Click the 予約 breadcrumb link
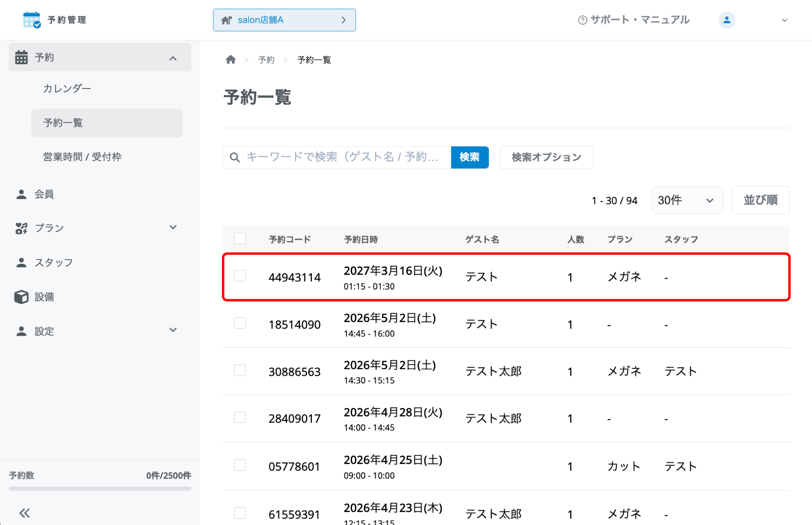 click(x=266, y=60)
